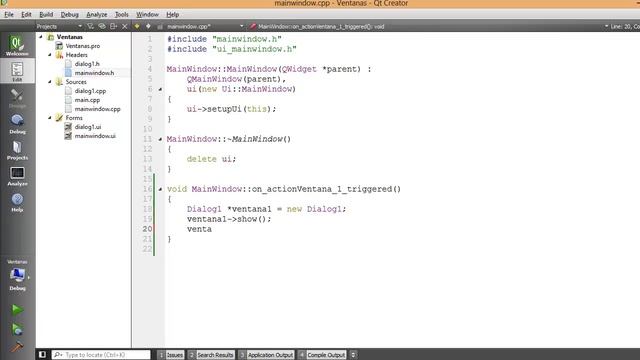Screen dimensions: 640x360
Task: Collapse the Forms folder
Action: 50,118
